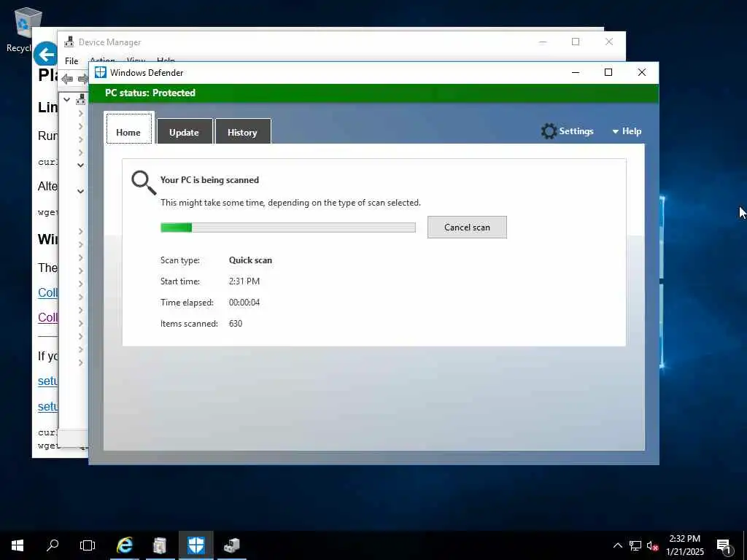Expand the Help dropdown in Windows Defender
The image size is (747, 560).
pyautogui.click(x=627, y=131)
